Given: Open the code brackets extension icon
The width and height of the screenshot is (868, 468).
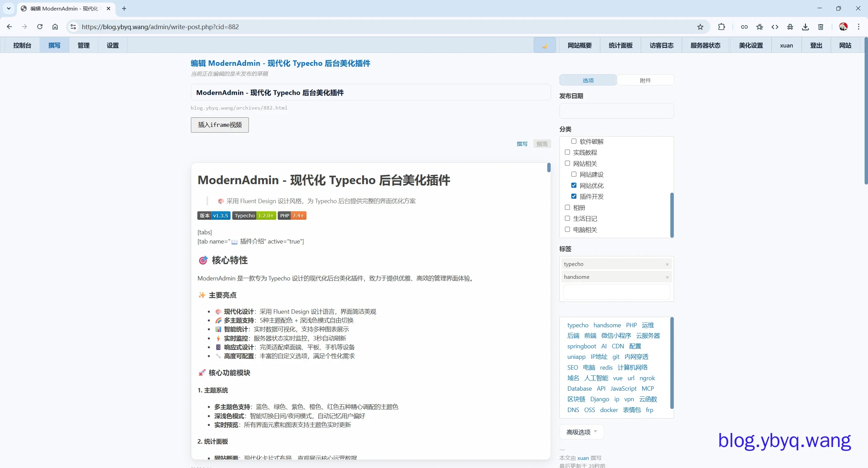Looking at the screenshot, I should [775, 27].
